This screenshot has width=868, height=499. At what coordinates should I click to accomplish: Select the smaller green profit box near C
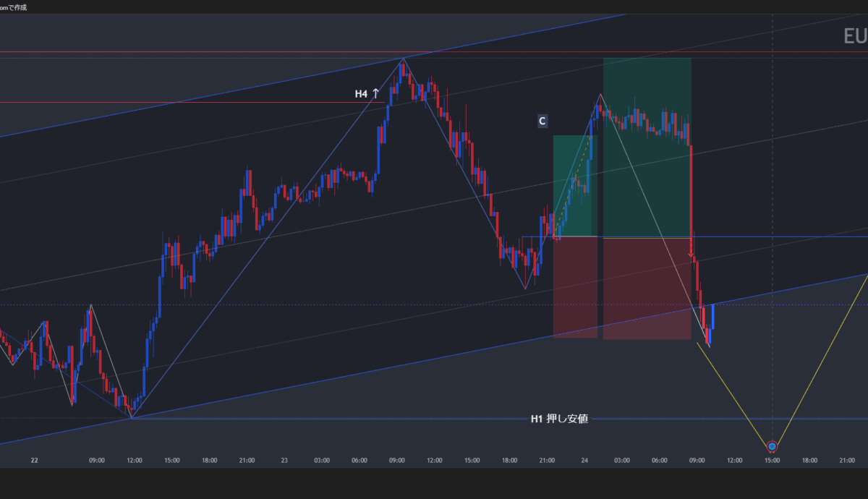(x=571, y=184)
